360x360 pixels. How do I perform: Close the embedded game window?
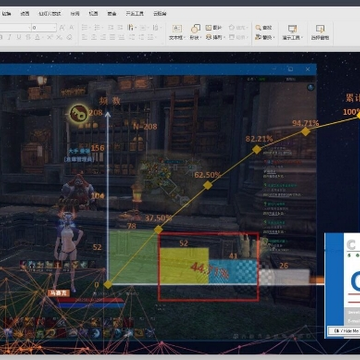[x=308, y=69]
